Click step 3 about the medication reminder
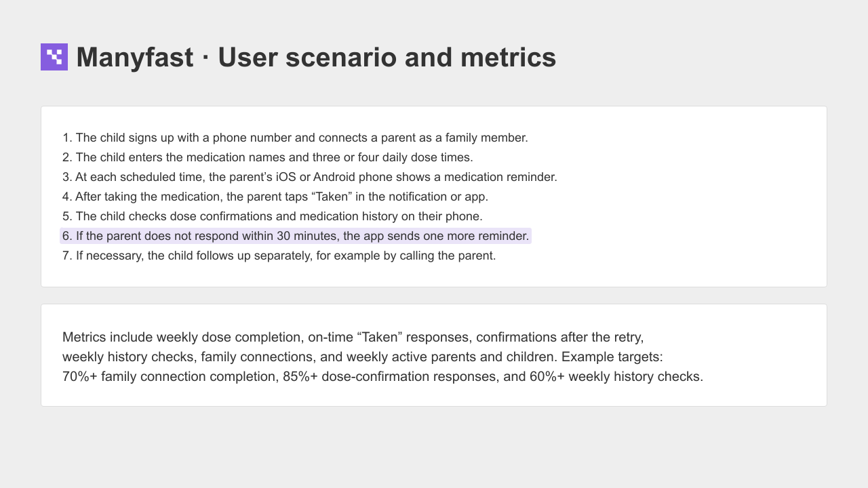This screenshot has width=868, height=488. click(310, 177)
